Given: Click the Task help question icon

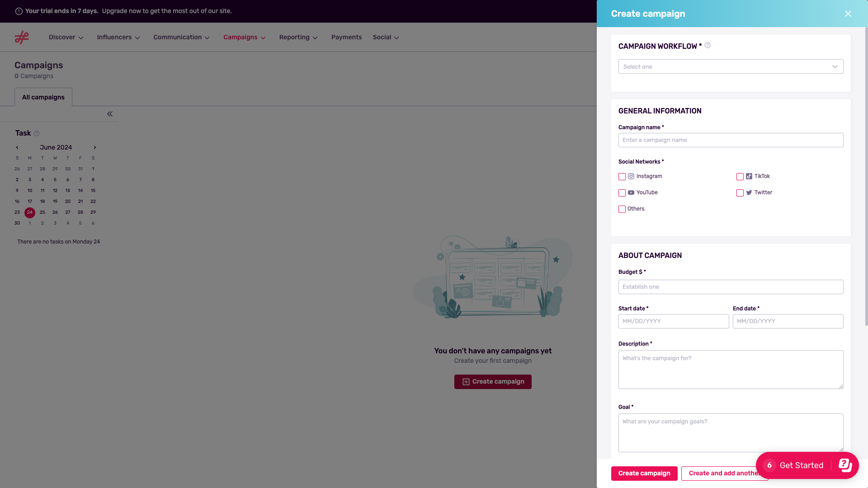Looking at the screenshot, I should 37,133.
